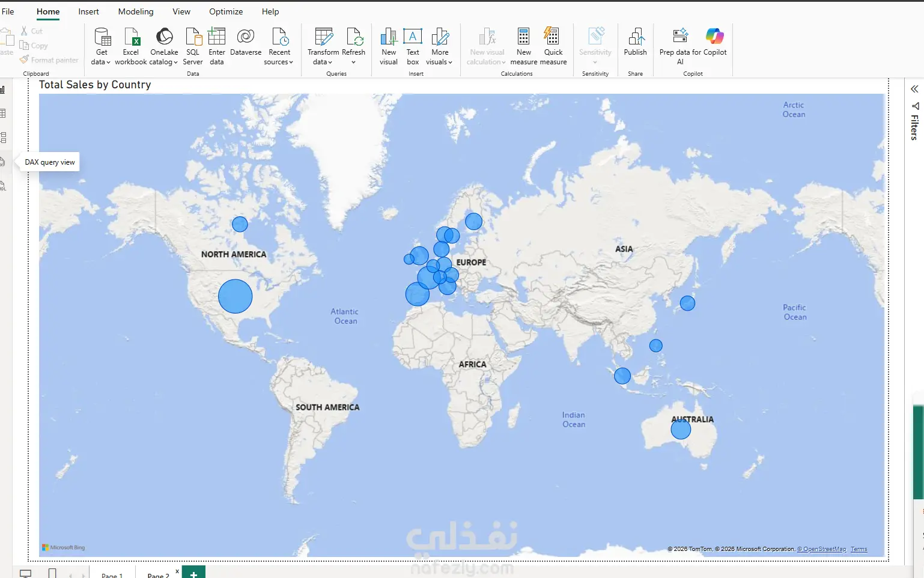Click the Refresh icon
924x578 pixels.
[x=354, y=37]
